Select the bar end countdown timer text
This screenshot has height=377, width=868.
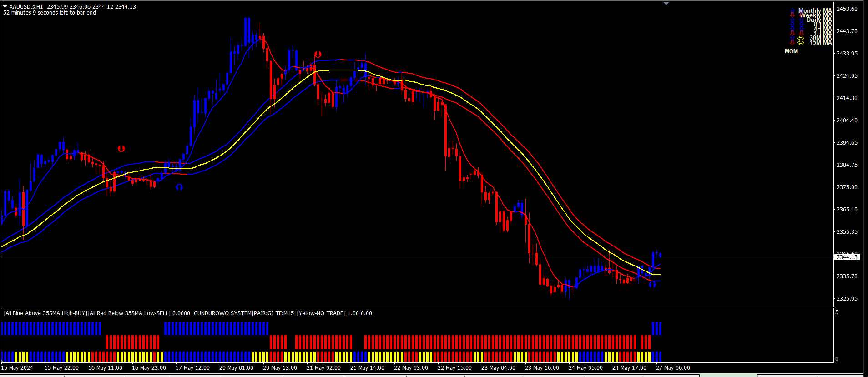(50, 13)
